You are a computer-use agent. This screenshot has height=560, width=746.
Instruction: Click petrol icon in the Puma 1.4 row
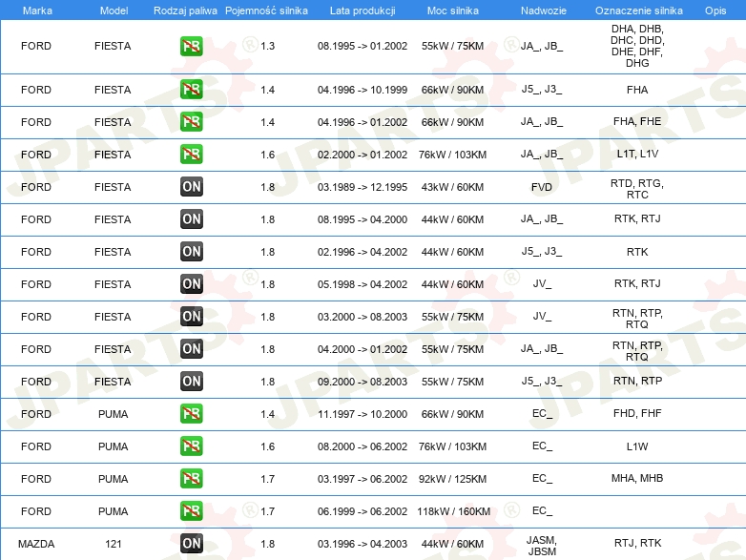click(x=191, y=413)
